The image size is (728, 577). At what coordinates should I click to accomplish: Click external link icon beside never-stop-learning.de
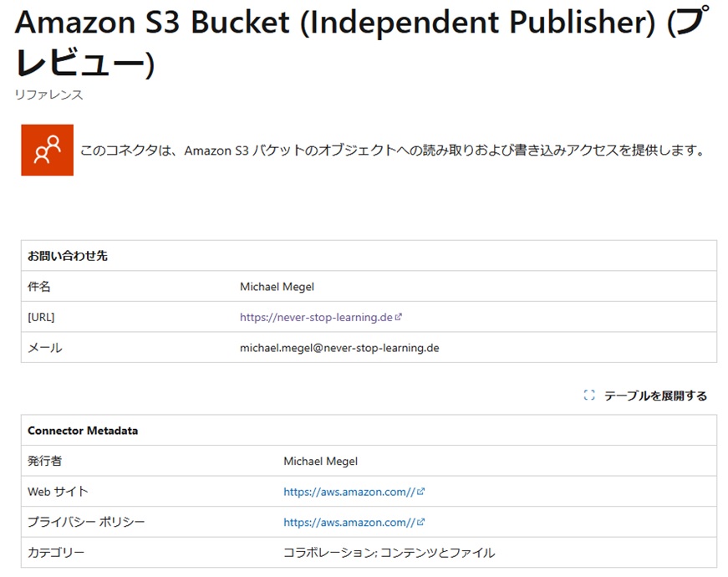tap(399, 317)
